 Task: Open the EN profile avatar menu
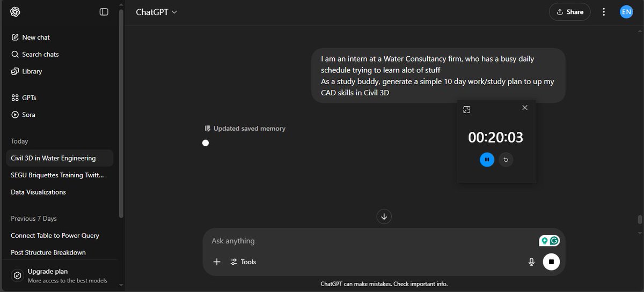click(626, 12)
